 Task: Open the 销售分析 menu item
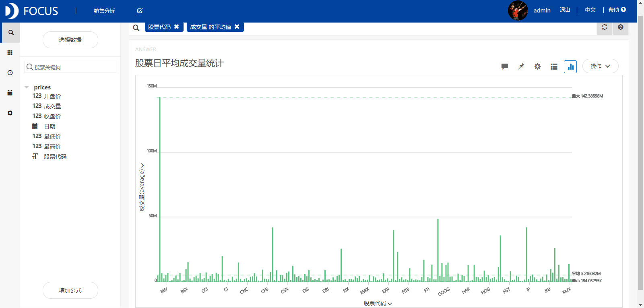[x=104, y=11]
